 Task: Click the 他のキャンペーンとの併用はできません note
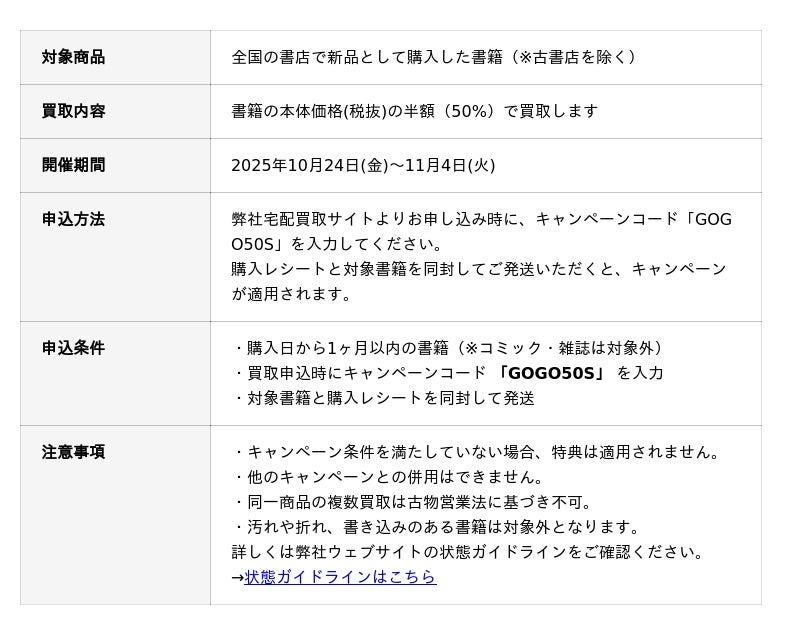[x=390, y=477]
